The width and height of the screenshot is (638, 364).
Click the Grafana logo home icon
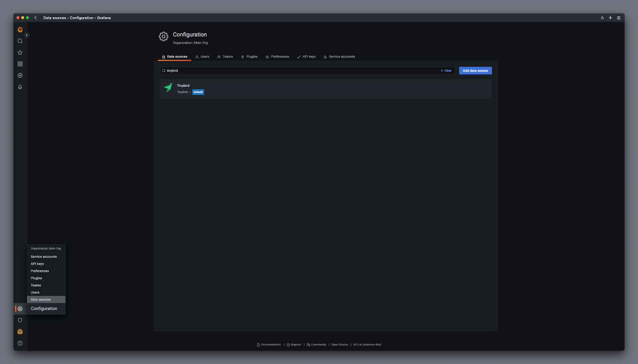tap(20, 30)
